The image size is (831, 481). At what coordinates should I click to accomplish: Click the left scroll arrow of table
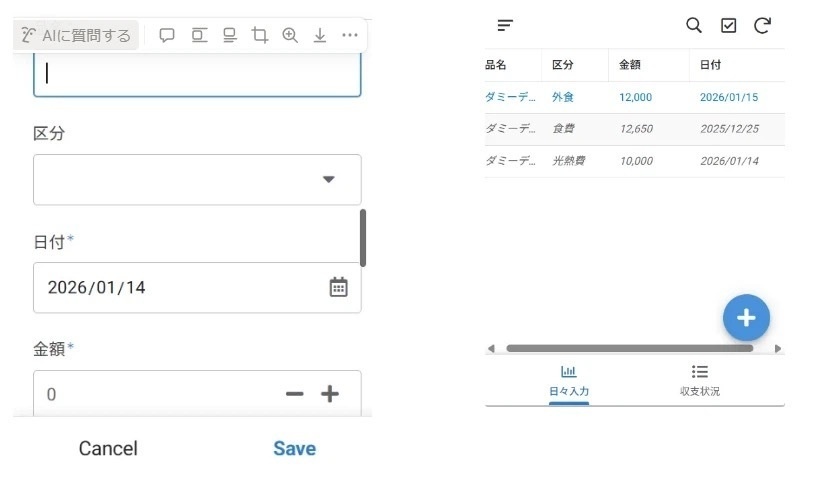[491, 349]
